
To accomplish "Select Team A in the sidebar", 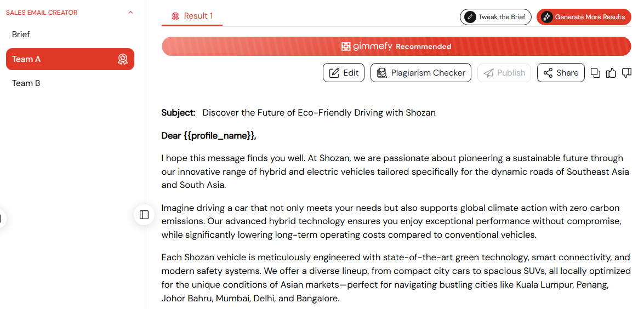I will [x=70, y=59].
